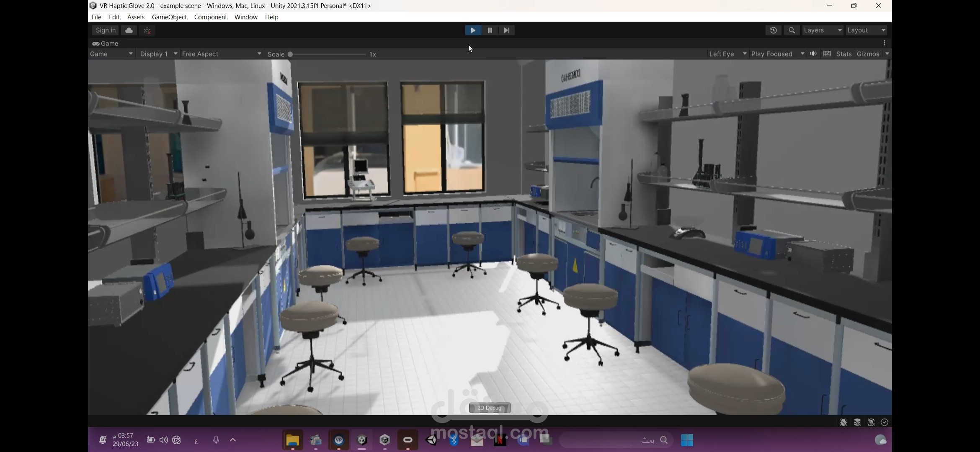Expand the Layout dropdown
The width and height of the screenshot is (980, 452).
[x=866, y=30]
